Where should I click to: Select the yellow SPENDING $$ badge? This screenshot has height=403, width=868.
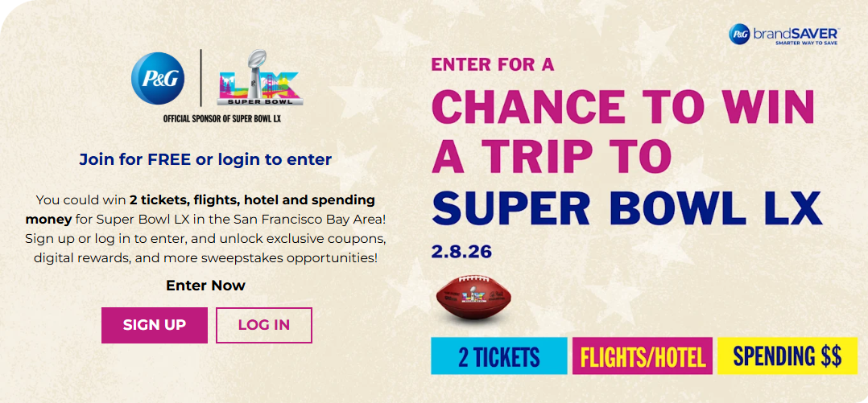click(785, 356)
